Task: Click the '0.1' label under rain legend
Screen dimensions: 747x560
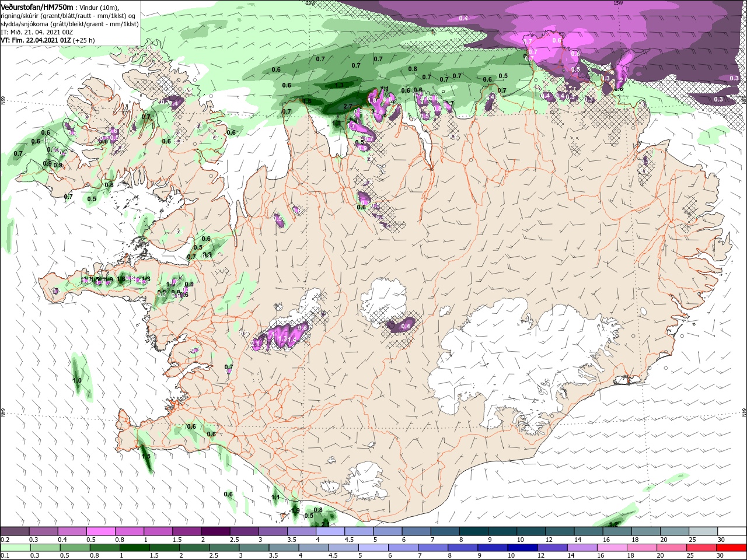Action: coord(5,556)
